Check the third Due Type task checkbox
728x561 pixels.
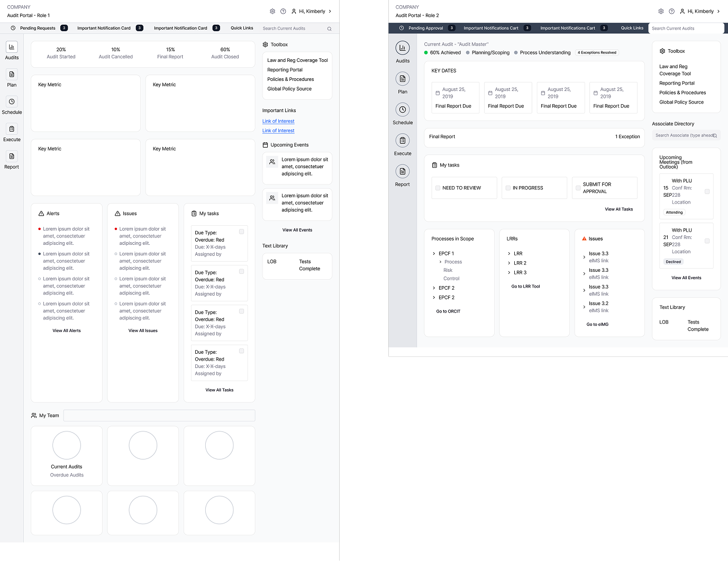pyautogui.click(x=242, y=311)
